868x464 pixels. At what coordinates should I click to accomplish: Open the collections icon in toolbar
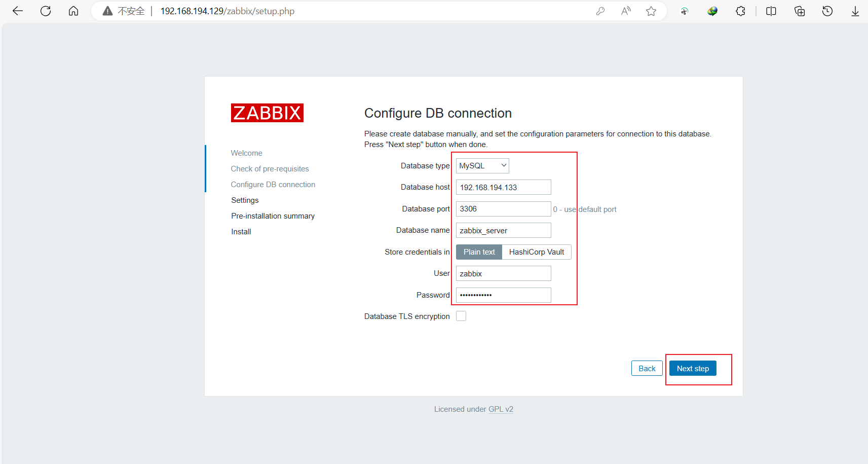pos(800,11)
